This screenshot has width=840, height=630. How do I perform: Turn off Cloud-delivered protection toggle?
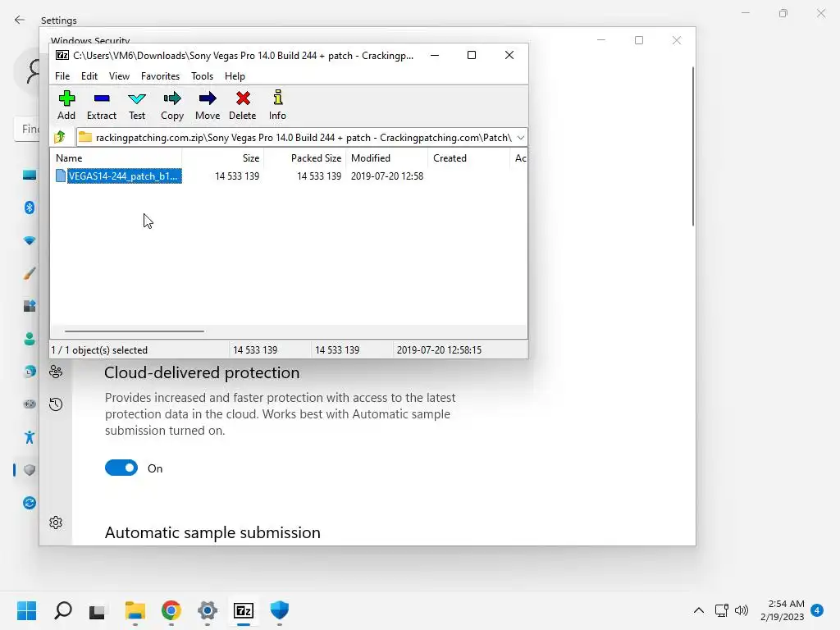[121, 468]
